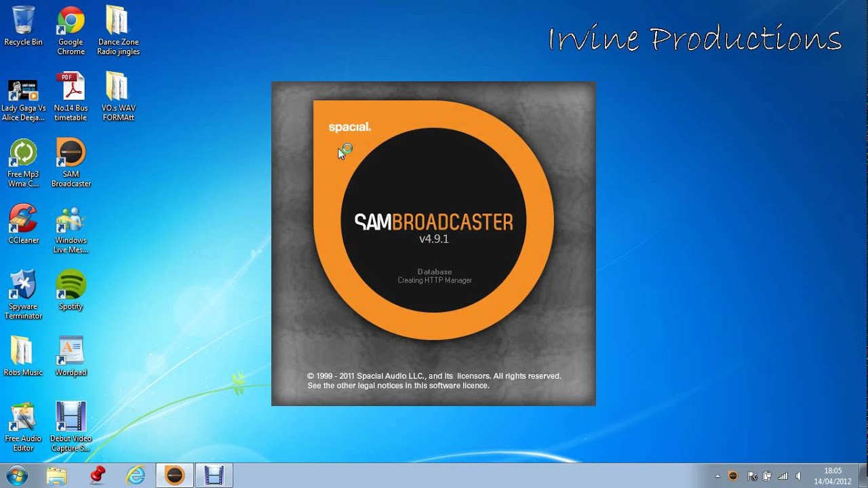Click the power battery tray icon
This screenshot has height=488, width=868.
(x=768, y=476)
